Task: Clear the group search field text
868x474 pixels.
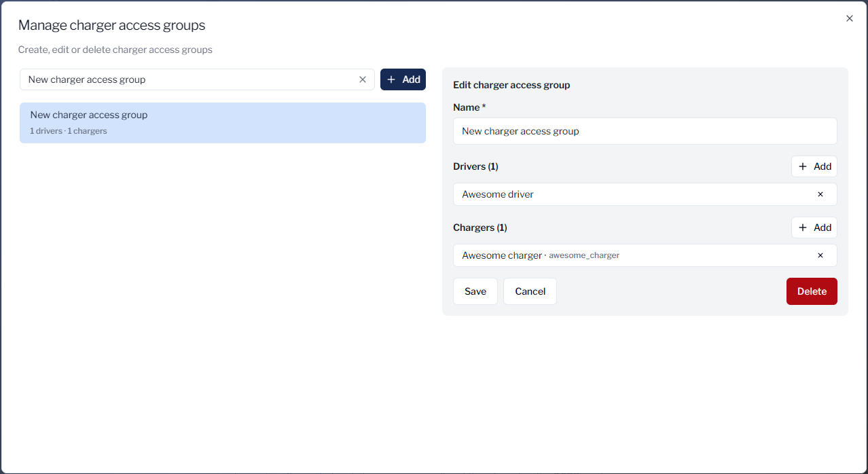Action: [x=363, y=79]
